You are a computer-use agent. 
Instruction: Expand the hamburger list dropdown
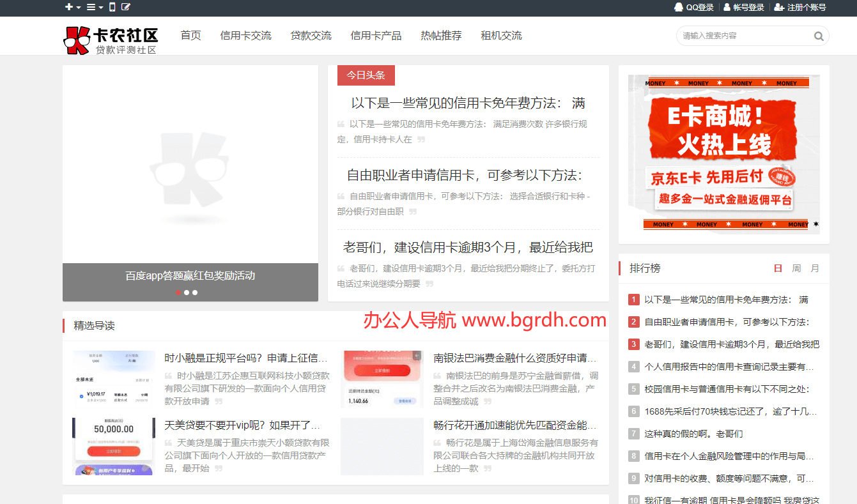tap(95, 8)
